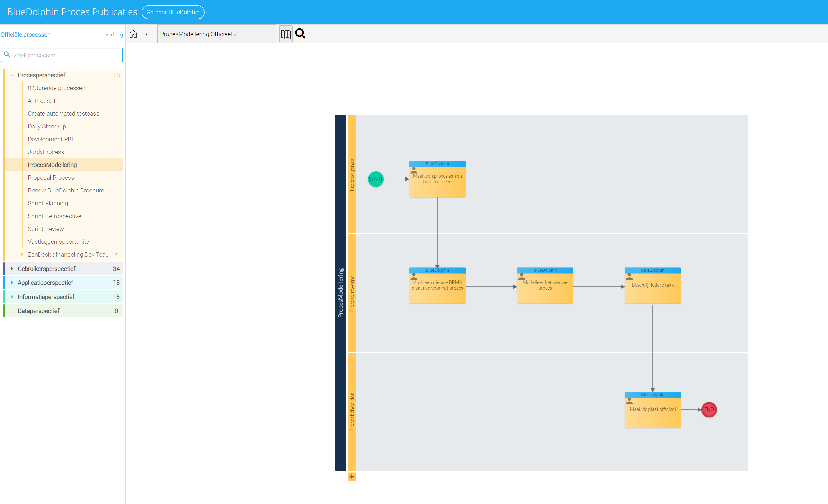Open A. Proces1 in tree
This screenshot has width=828, height=504.
pyautogui.click(x=42, y=101)
